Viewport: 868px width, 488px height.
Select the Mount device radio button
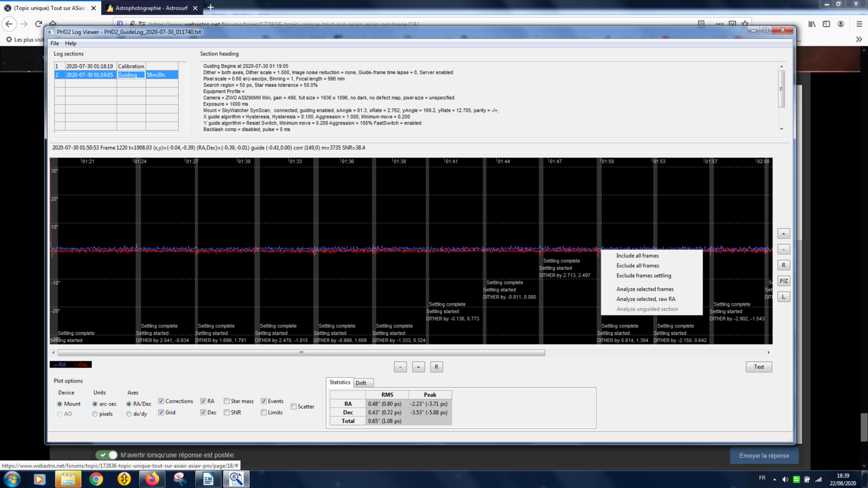[60, 404]
